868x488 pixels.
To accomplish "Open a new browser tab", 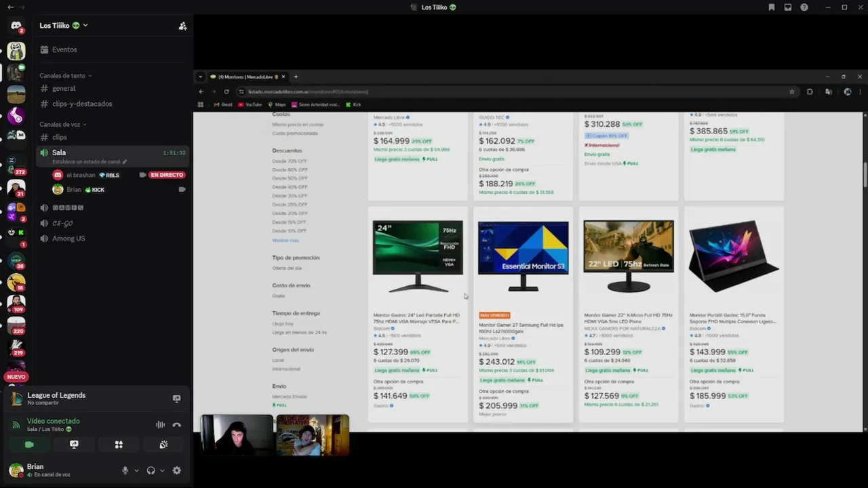I will (296, 77).
